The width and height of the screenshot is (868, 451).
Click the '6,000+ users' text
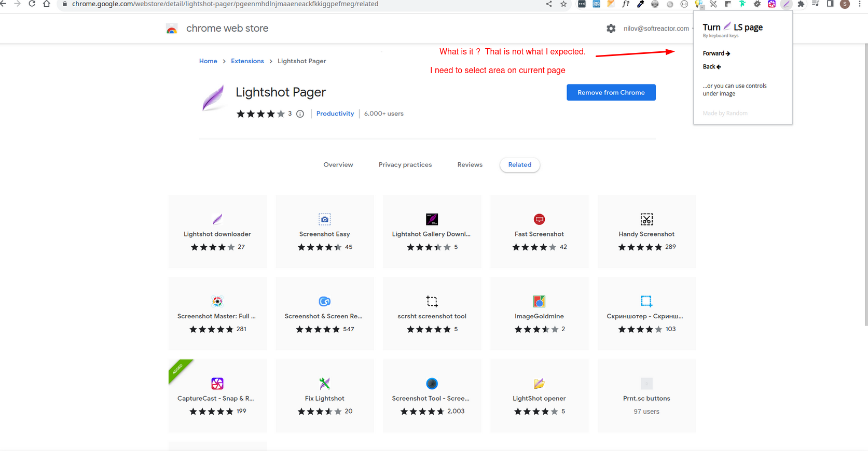point(383,114)
